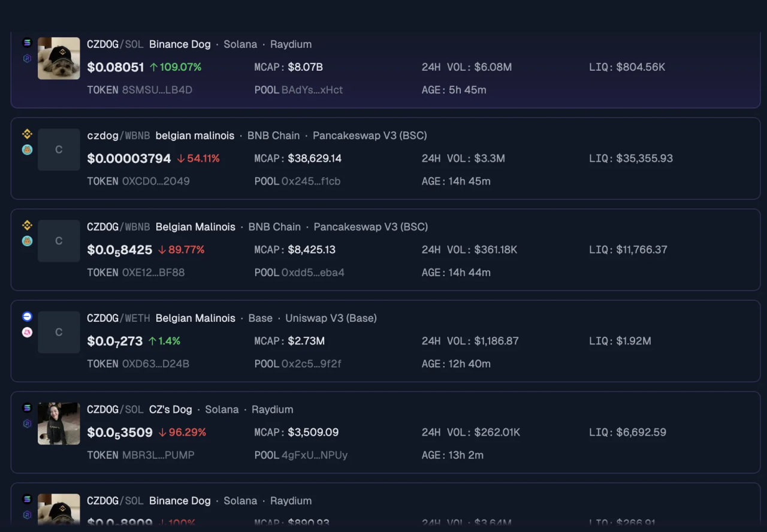The width and height of the screenshot is (767, 532).
Task: Select the 96.29% price drop value
Action: (188, 433)
